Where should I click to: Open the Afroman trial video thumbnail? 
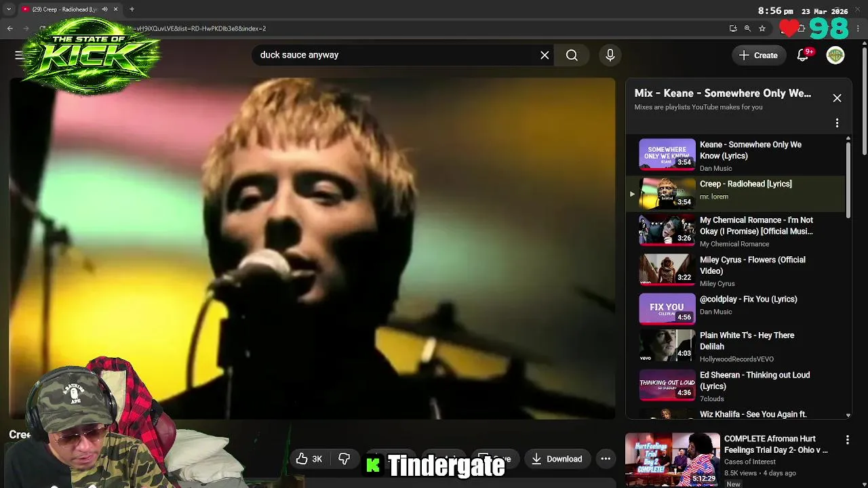click(673, 459)
